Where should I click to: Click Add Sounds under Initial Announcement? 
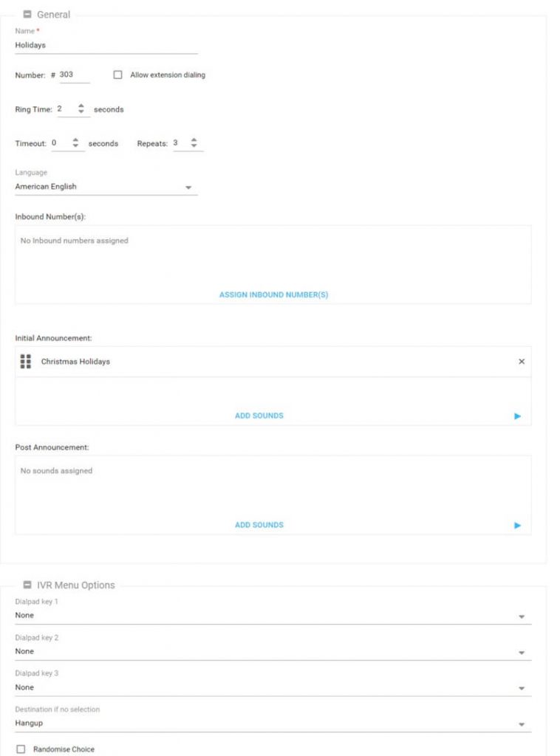[x=259, y=416]
